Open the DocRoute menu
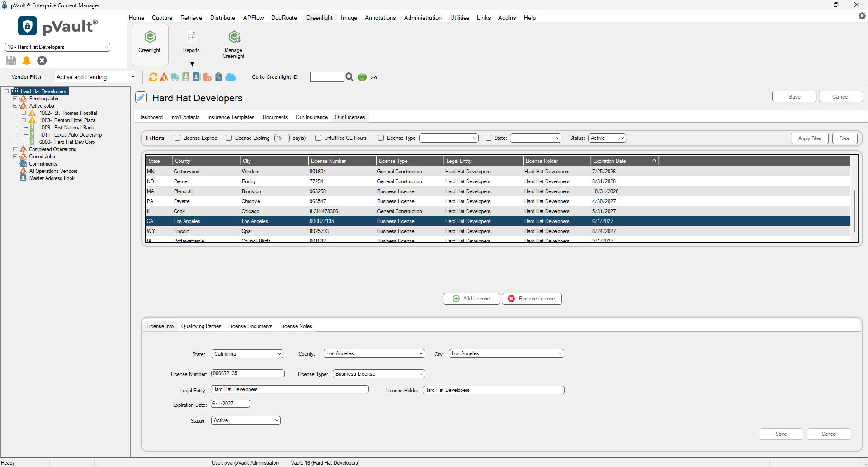 284,18
